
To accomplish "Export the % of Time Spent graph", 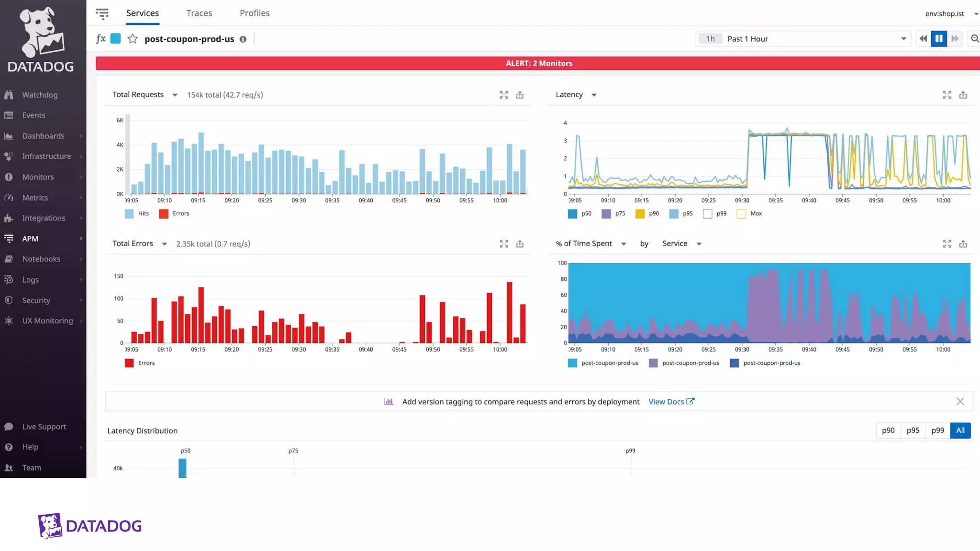I will [963, 244].
